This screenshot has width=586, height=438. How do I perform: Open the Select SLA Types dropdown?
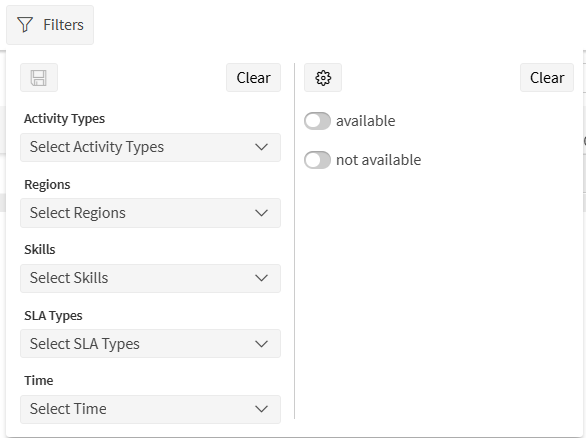pyautogui.click(x=150, y=344)
